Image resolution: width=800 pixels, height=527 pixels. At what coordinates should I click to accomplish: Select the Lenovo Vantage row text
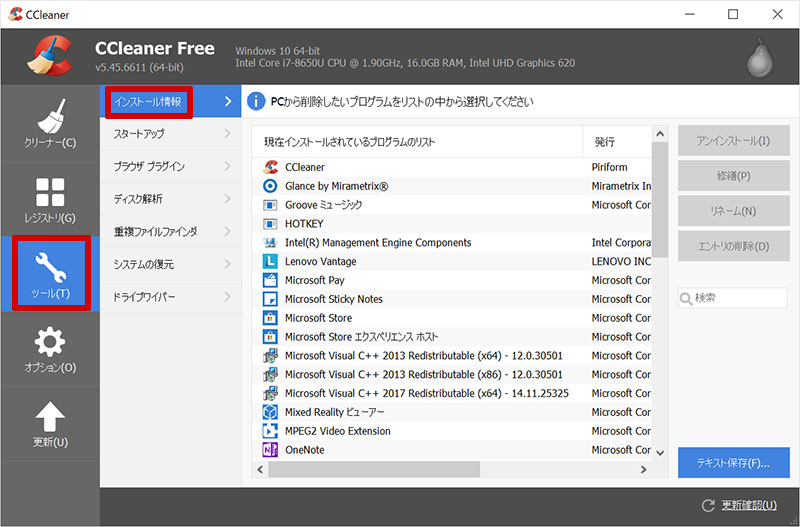pyautogui.click(x=320, y=262)
